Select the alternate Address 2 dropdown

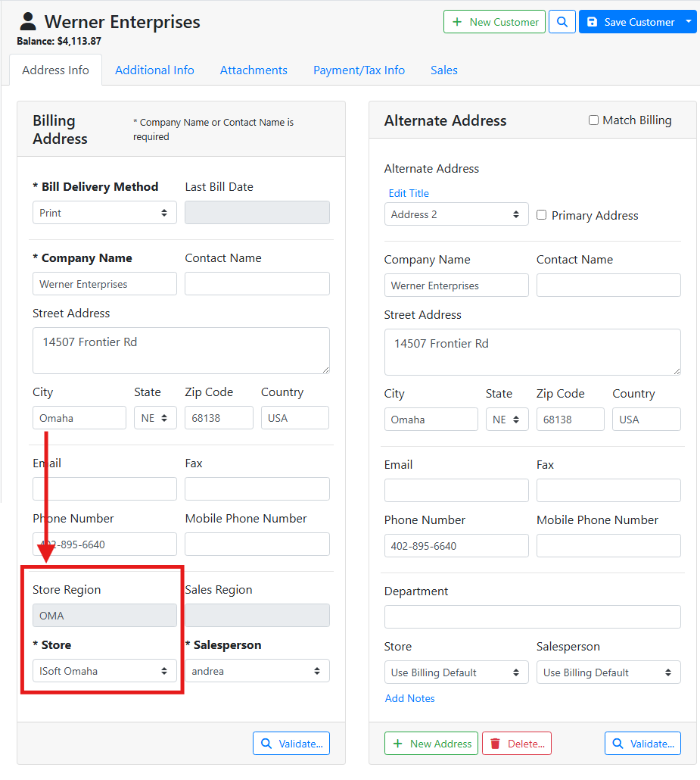click(456, 214)
